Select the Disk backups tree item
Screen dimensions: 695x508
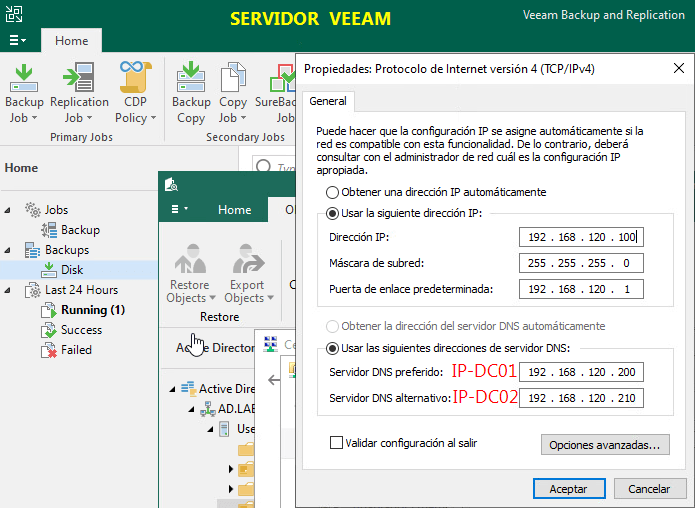(x=72, y=269)
